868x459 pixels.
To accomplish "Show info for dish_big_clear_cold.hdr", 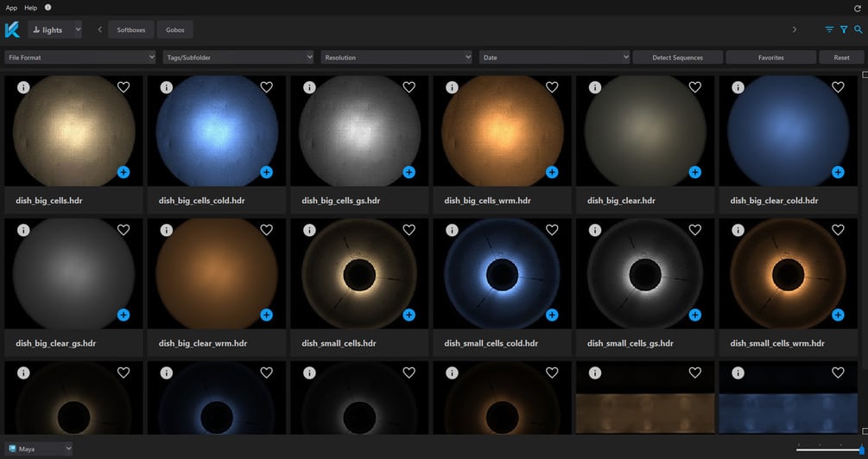I will pos(738,87).
